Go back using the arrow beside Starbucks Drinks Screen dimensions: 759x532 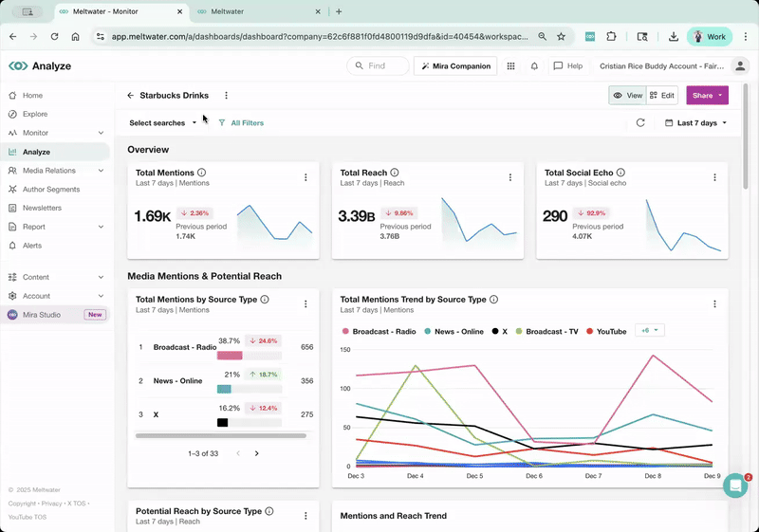point(130,95)
